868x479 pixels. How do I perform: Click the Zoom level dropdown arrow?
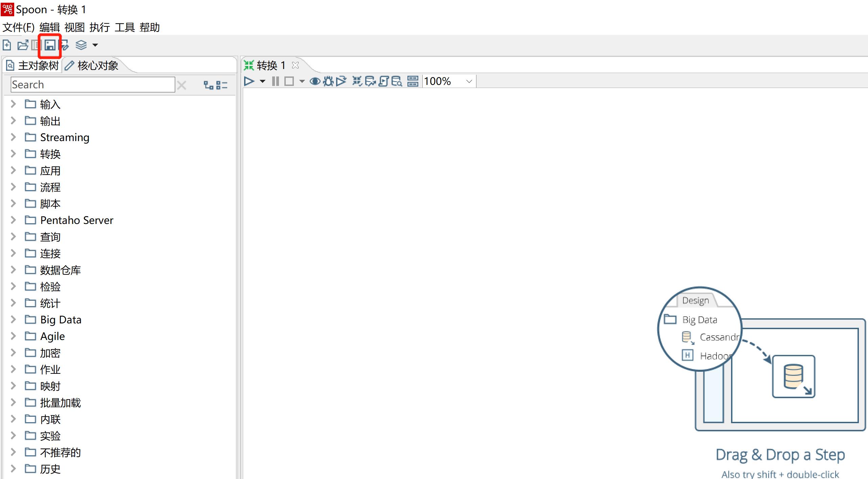(x=468, y=82)
